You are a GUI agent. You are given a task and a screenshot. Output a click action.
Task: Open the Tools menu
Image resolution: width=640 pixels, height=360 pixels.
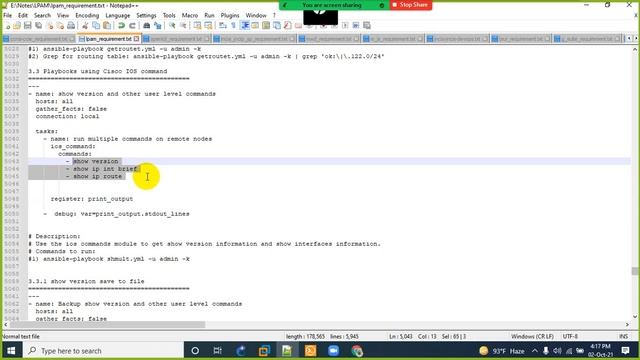coord(169,16)
